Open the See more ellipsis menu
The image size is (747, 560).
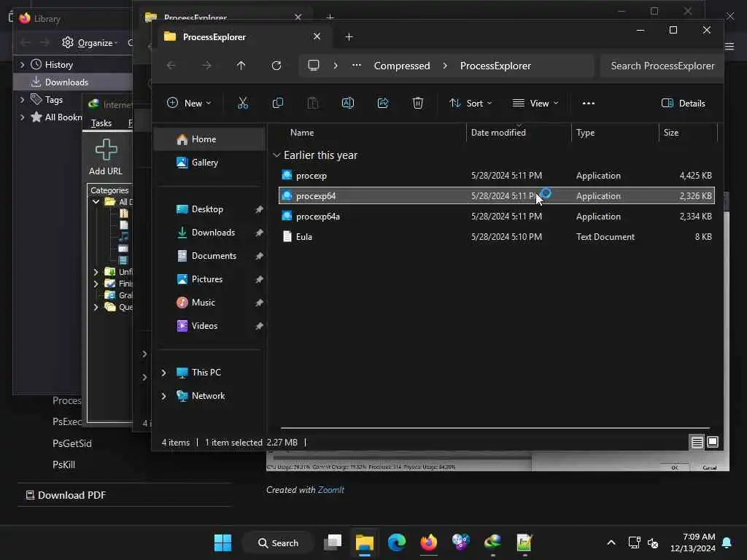pyautogui.click(x=589, y=103)
